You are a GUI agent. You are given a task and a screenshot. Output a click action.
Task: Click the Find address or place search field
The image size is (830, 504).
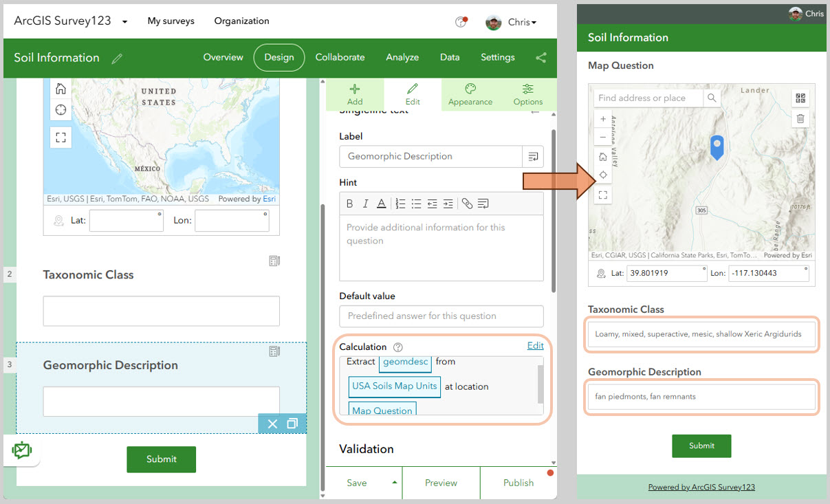(646, 98)
